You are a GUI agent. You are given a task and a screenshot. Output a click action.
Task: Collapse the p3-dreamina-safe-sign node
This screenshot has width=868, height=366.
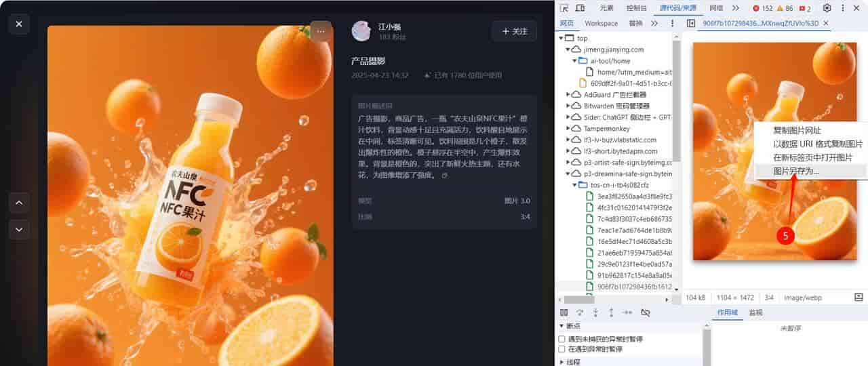tap(568, 174)
